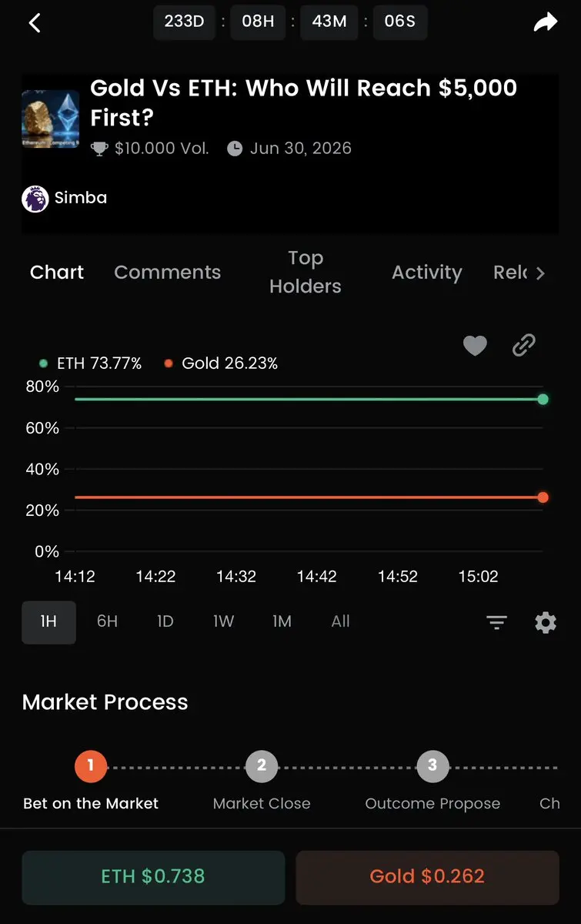Select step 2 Market Close

tap(262, 765)
